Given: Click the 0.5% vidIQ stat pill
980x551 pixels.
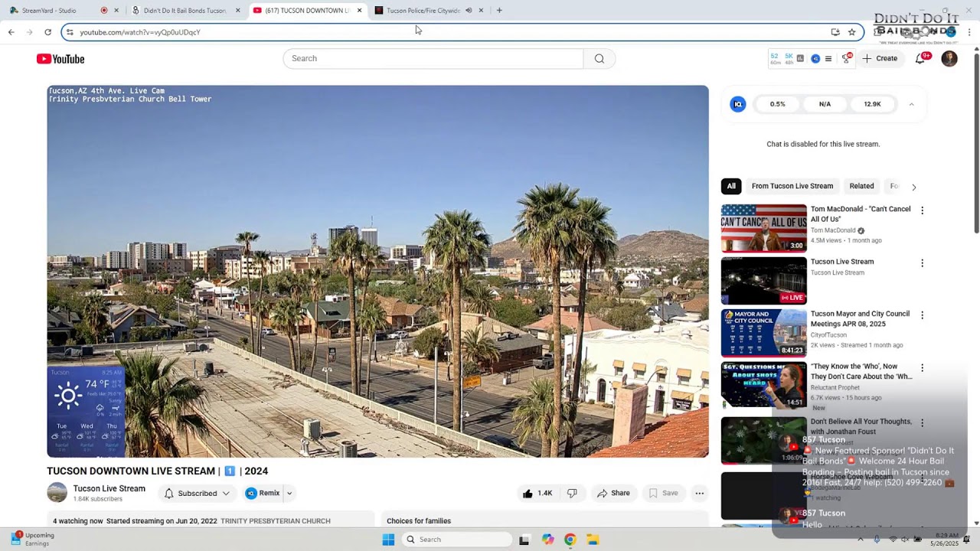Looking at the screenshot, I should [778, 104].
